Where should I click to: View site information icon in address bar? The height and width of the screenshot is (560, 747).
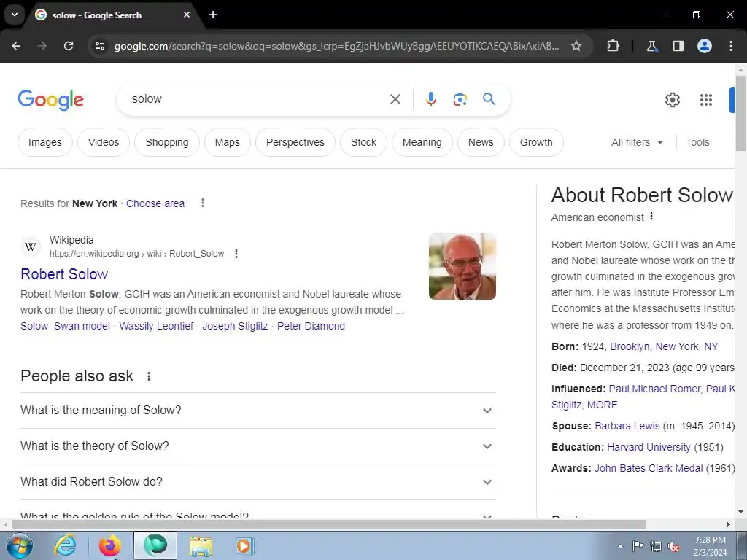[x=100, y=46]
